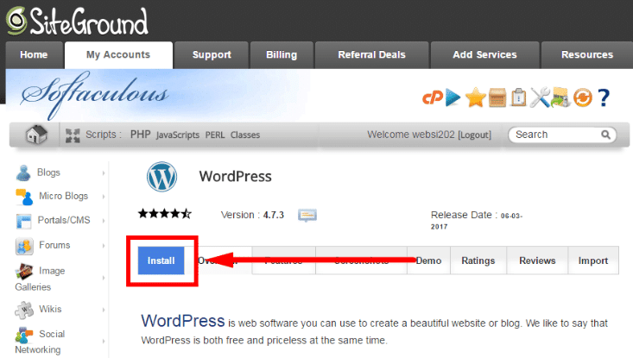
Task: Click the Social Networking category icon
Action: tap(24, 335)
